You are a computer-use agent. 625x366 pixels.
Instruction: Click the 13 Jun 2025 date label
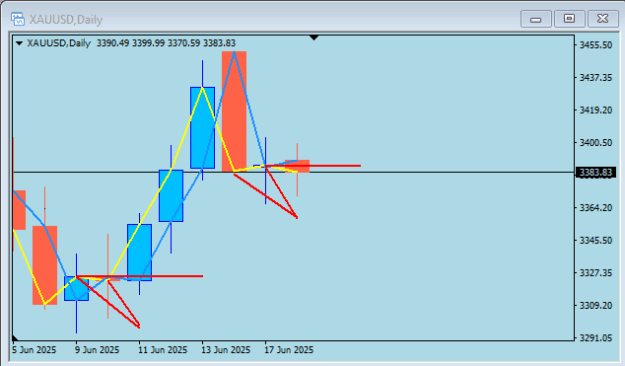click(x=226, y=350)
